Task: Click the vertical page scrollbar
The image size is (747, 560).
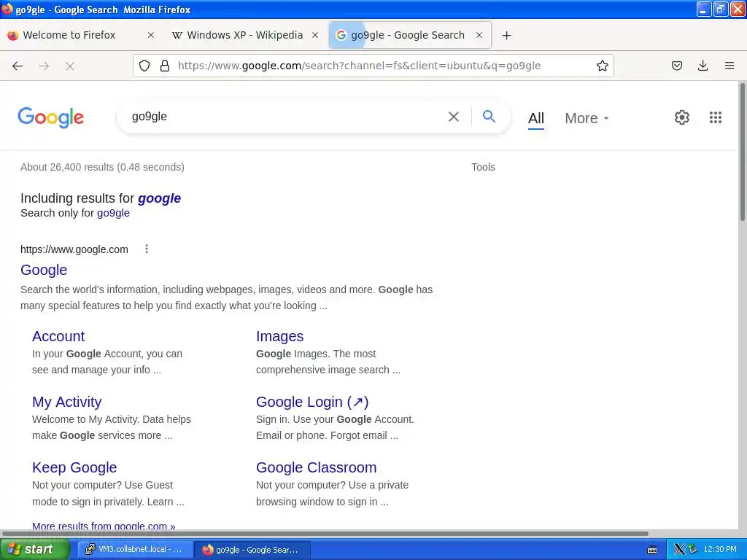Action: click(742, 152)
